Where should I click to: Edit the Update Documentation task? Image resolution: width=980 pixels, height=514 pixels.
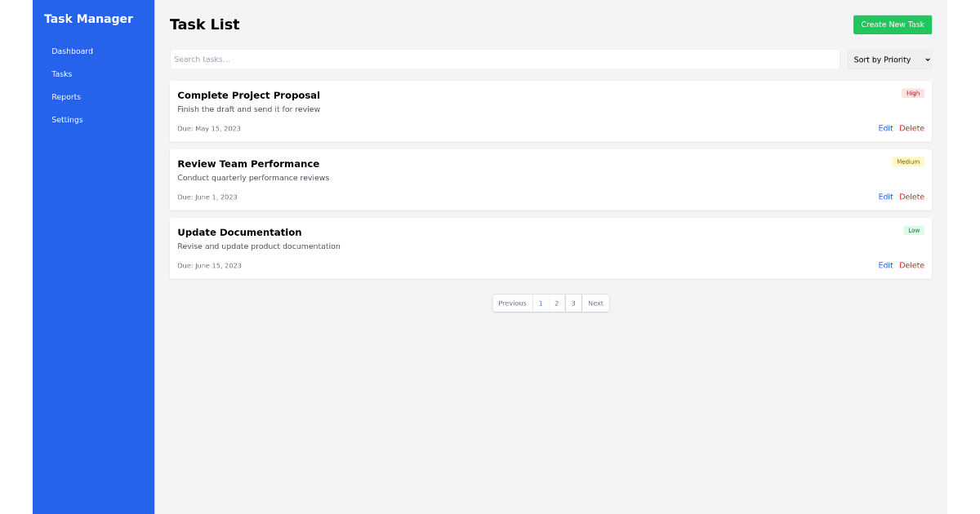[x=885, y=265]
